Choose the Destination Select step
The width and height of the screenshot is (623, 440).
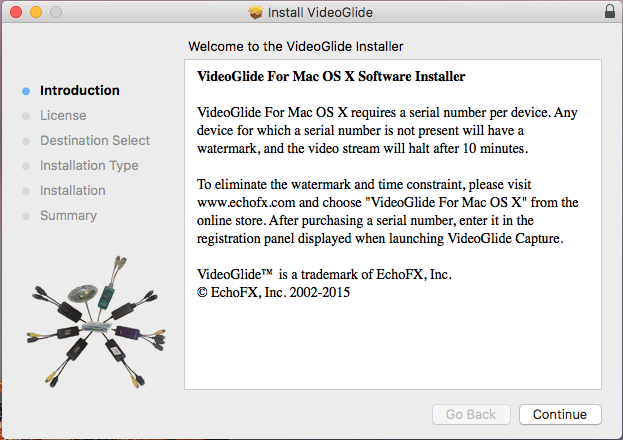tap(95, 141)
